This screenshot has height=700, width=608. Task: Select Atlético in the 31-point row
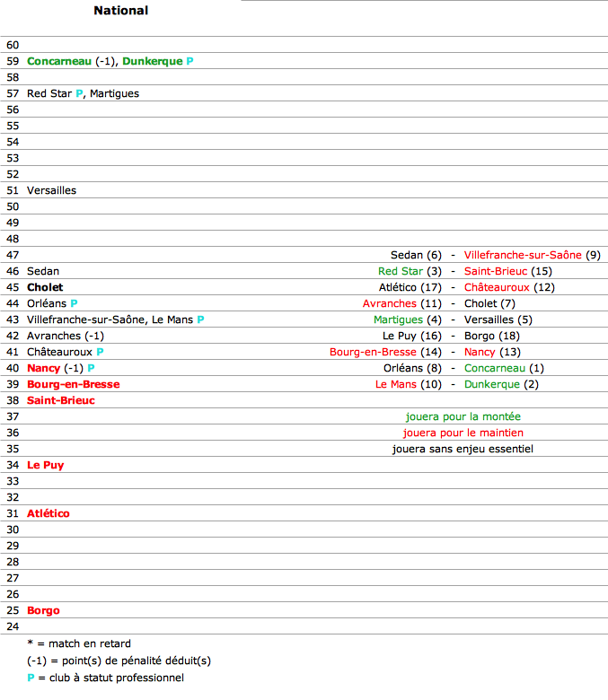tap(48, 513)
